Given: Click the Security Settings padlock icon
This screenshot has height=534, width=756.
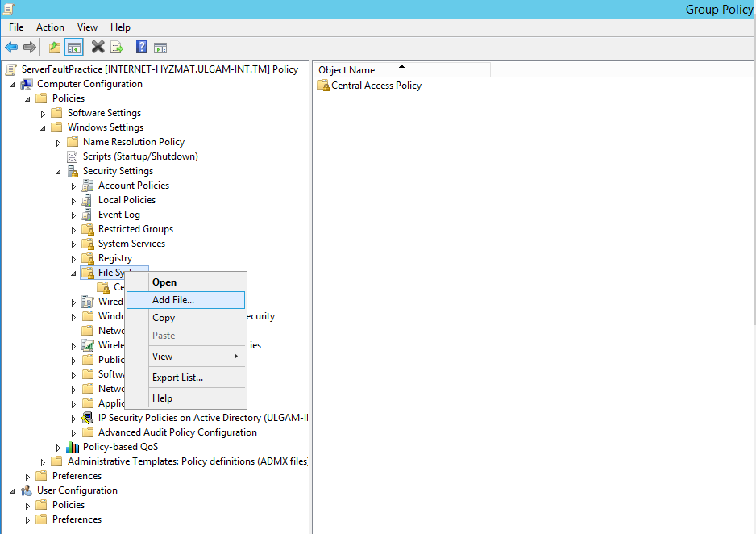Looking at the screenshot, I should (73, 171).
